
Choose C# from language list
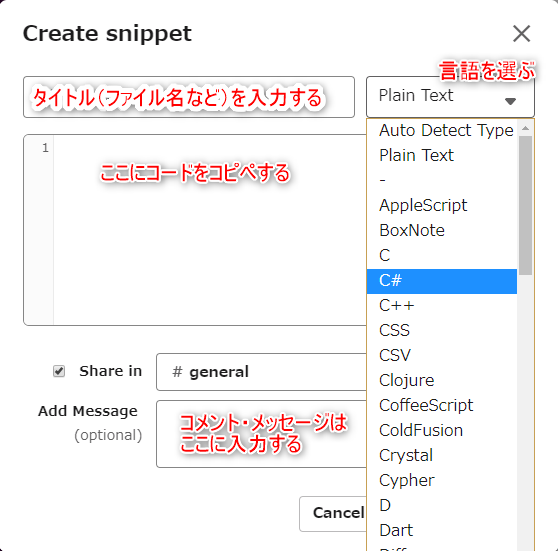pyautogui.click(x=442, y=281)
